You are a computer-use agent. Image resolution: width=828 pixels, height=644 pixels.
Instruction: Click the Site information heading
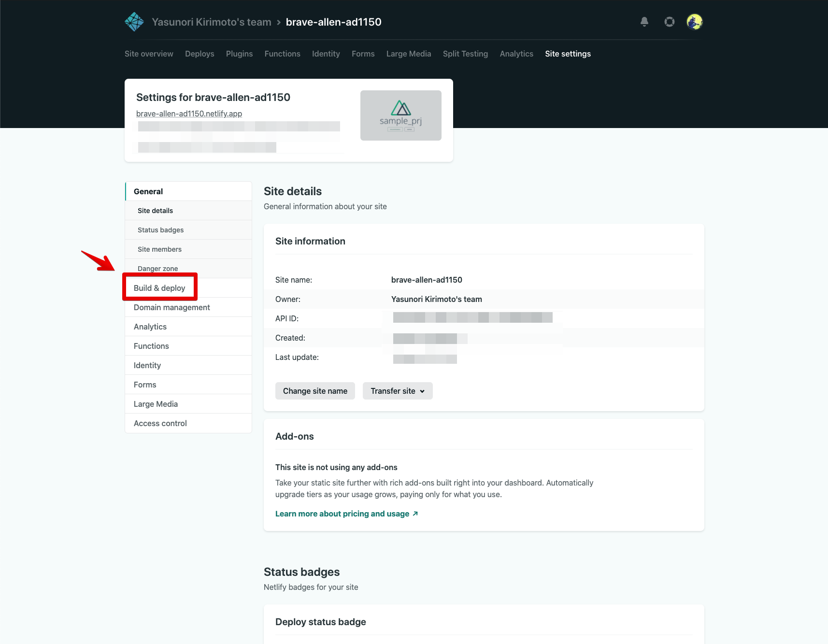(x=310, y=241)
